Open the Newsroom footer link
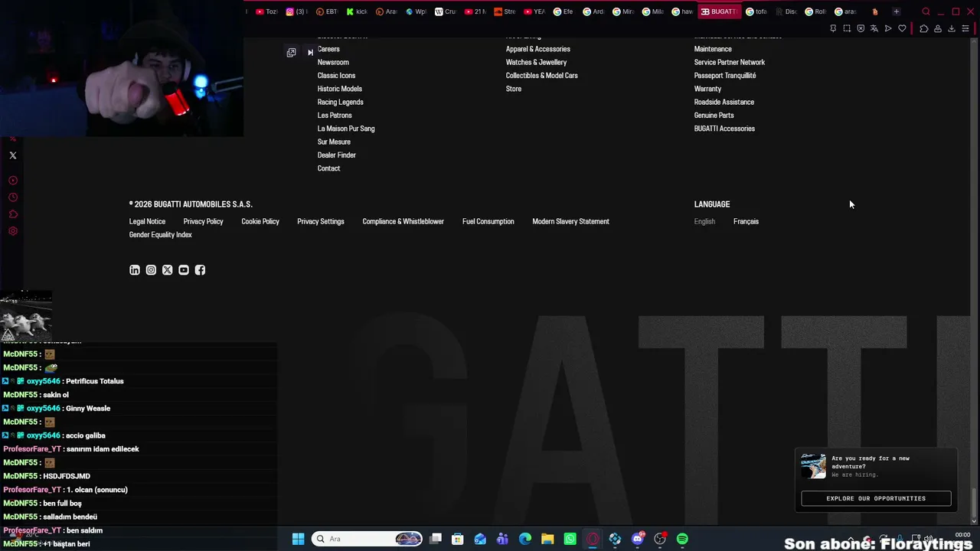This screenshot has height=551, width=980. pos(333,63)
